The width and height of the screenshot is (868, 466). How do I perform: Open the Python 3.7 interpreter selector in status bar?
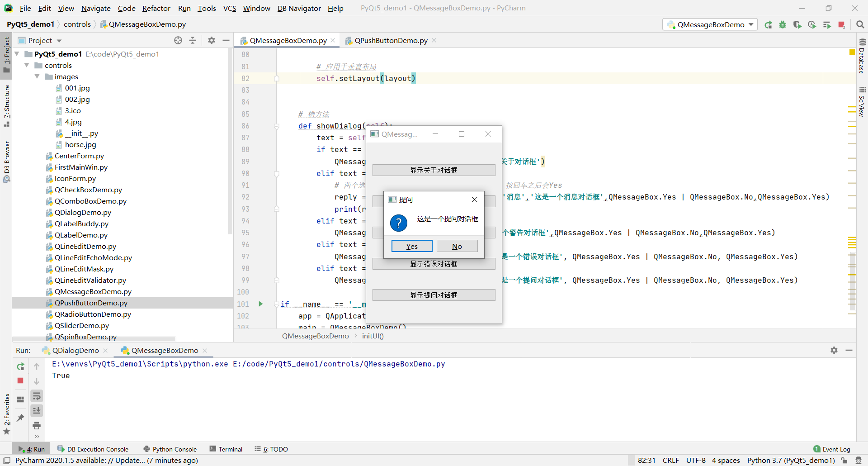tap(791, 461)
